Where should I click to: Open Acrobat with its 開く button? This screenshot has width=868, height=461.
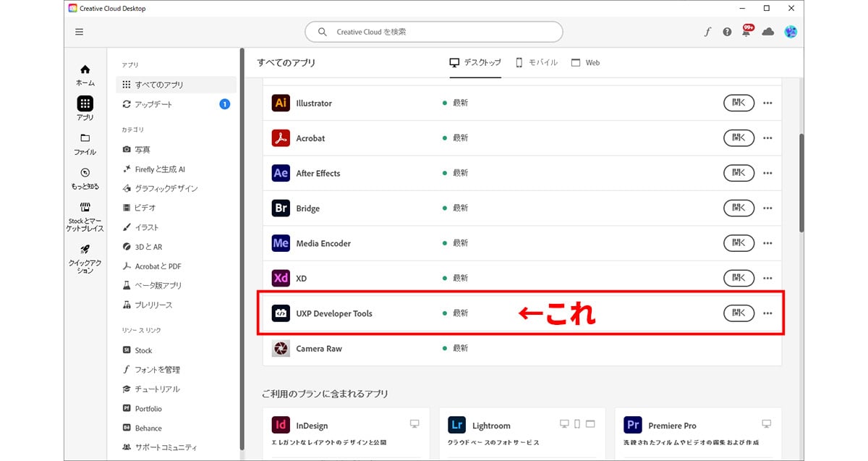[x=739, y=138]
